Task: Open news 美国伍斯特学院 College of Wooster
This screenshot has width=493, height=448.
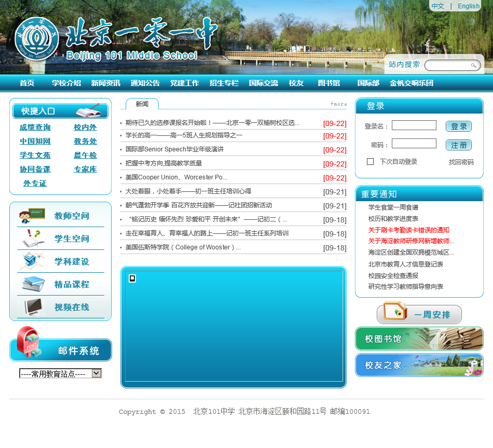Action: click(183, 247)
